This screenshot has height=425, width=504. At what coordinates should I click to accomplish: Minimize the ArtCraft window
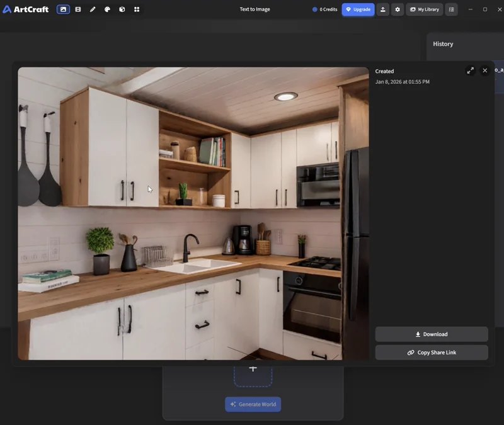(471, 9)
